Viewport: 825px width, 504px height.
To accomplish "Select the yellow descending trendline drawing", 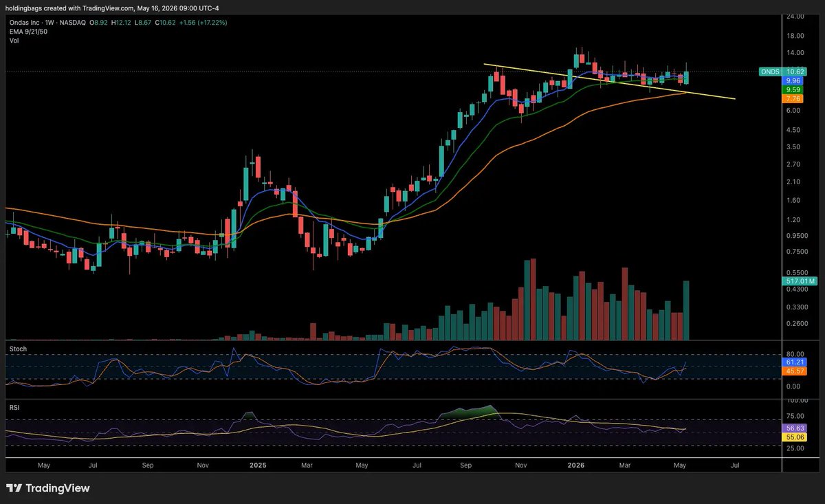I will [608, 82].
